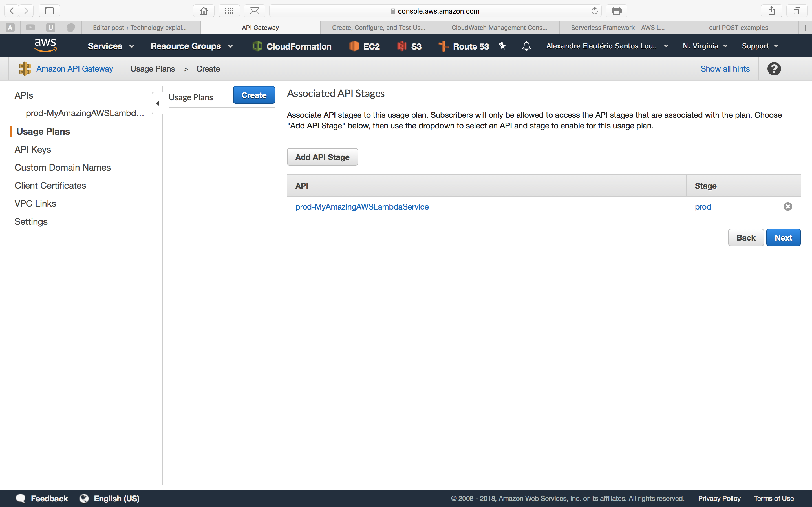Click the AWS logo home icon
Screen dimensions: 812x507
coord(45,46)
